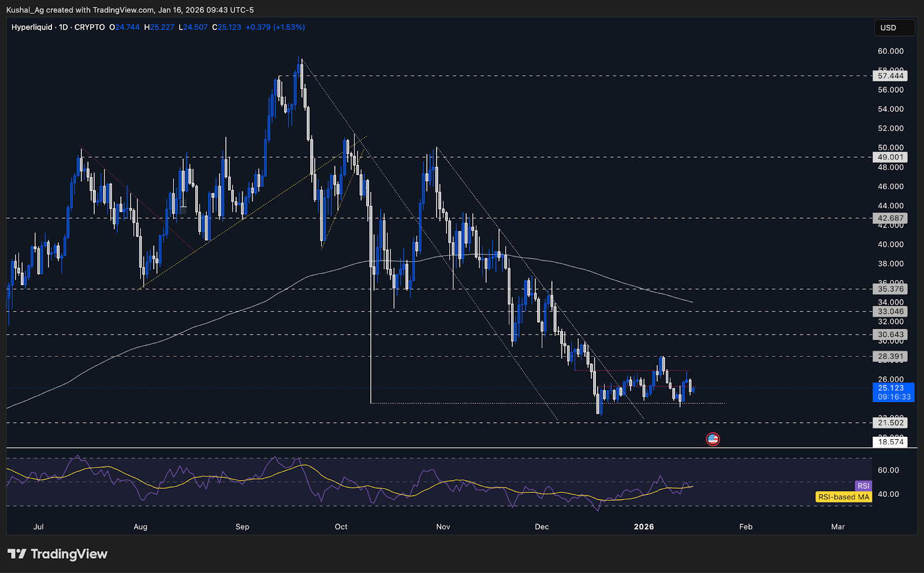Click the close price value 25.123 in header

(229, 27)
